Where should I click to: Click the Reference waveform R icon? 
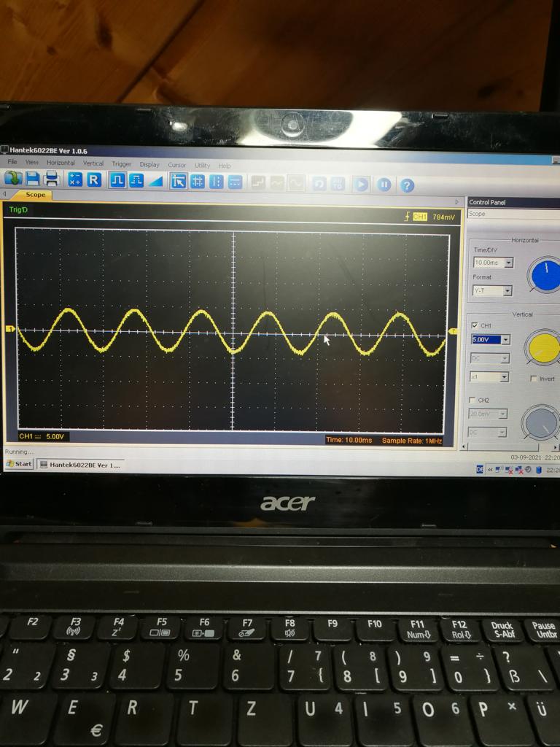[x=94, y=180]
